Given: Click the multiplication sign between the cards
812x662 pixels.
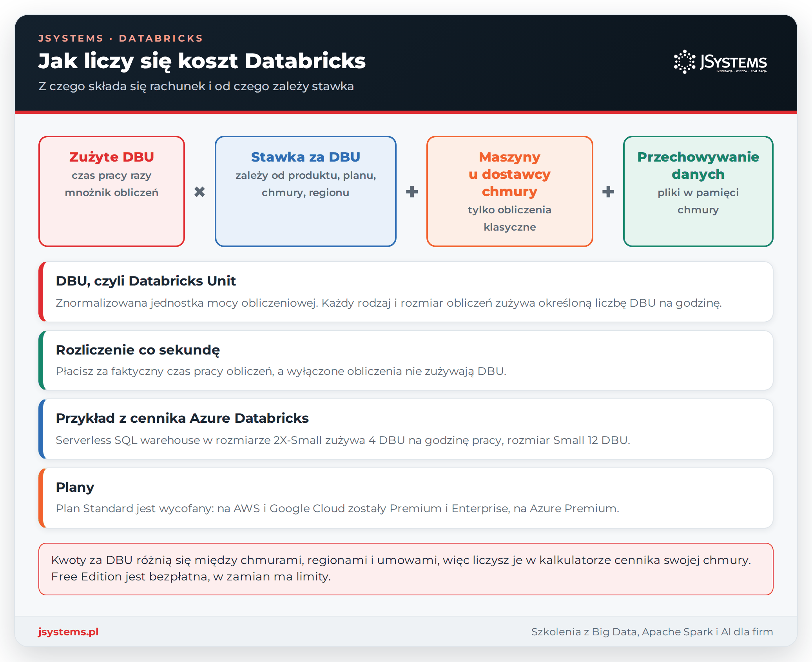Looking at the screenshot, I should (199, 192).
